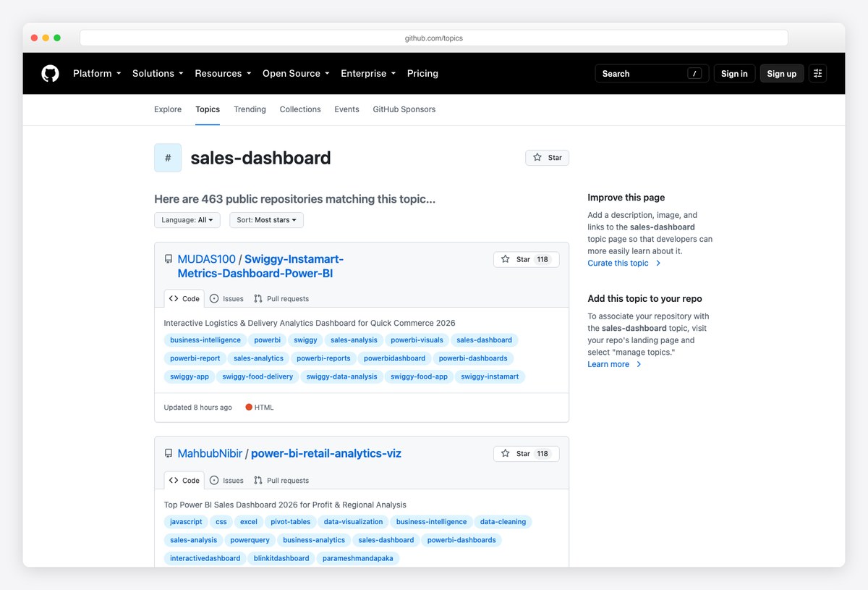Screen dimensions: 868x590
Task: Click the Learn more link
Action: click(608, 365)
